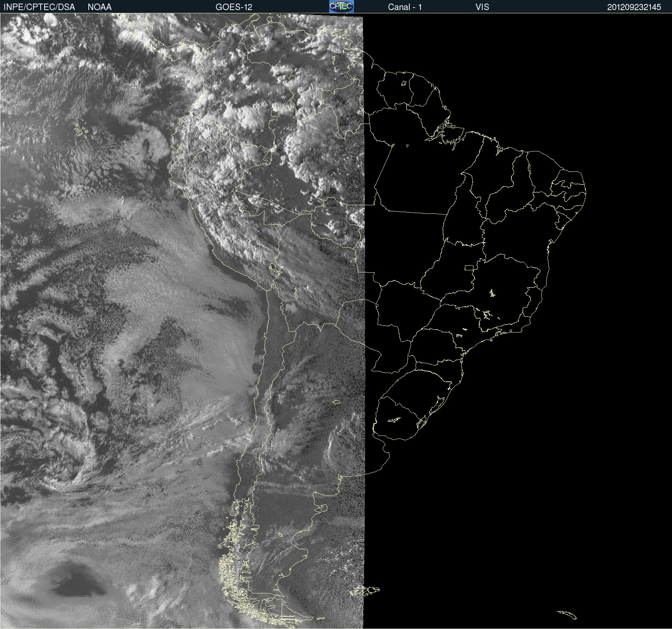Viewport: 672px width, 629px height.
Task: Click the INPE/CPTEC/DSA header text
Action: [x=39, y=7]
